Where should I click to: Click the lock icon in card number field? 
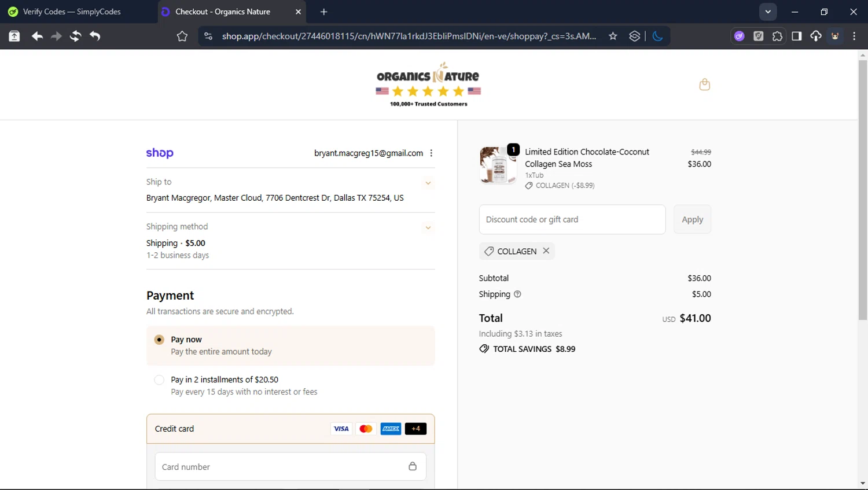pos(413,466)
